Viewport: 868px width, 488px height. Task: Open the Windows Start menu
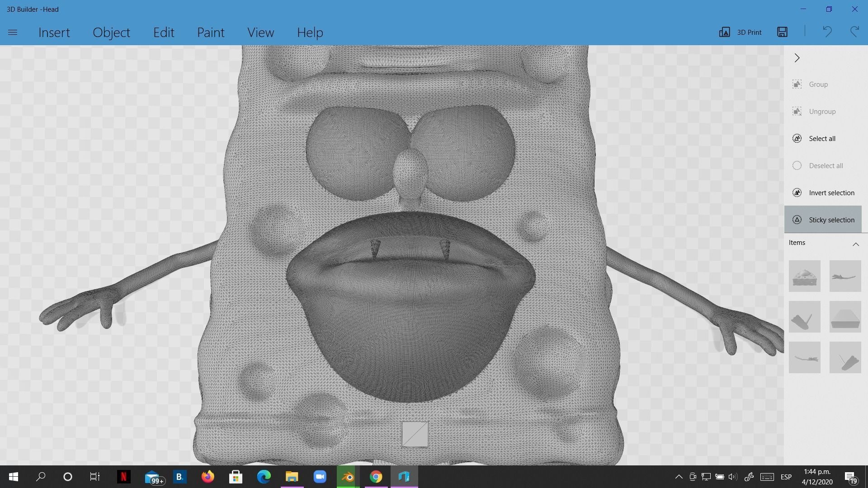point(14,477)
